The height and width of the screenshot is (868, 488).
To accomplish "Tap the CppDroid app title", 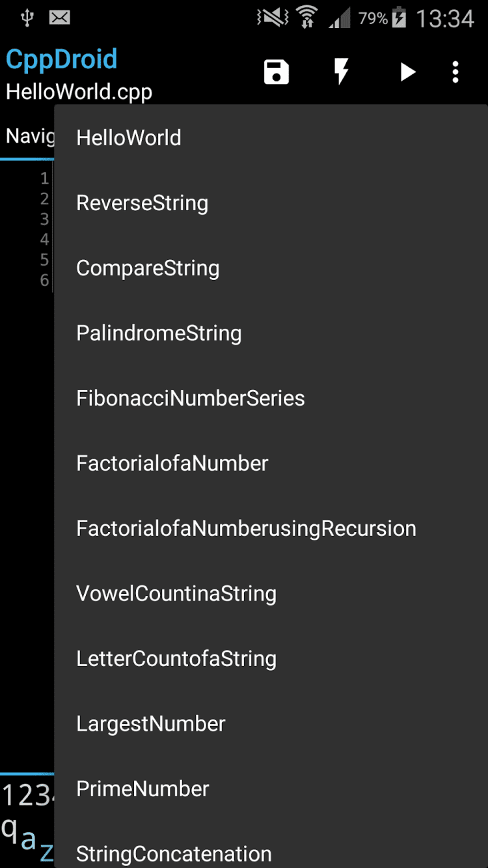I will 62,59.
